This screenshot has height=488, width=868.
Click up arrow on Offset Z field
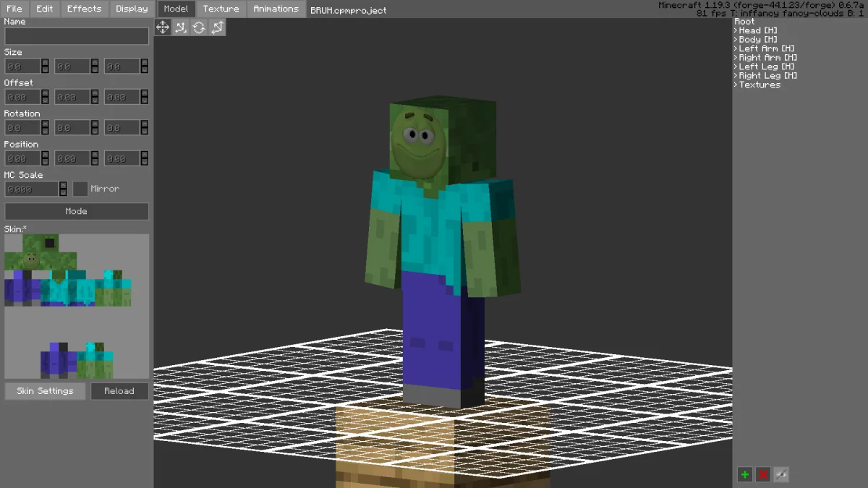click(145, 93)
